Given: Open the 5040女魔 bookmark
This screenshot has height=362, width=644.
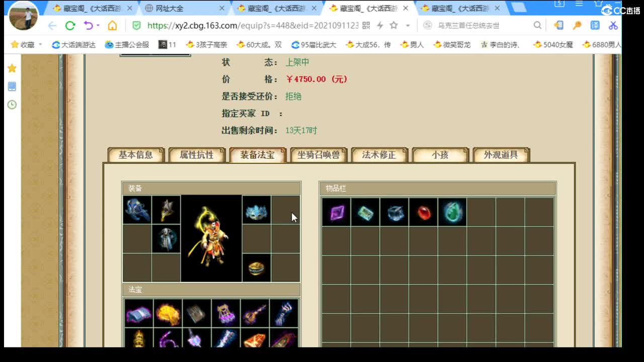Looking at the screenshot, I should [x=552, y=45].
